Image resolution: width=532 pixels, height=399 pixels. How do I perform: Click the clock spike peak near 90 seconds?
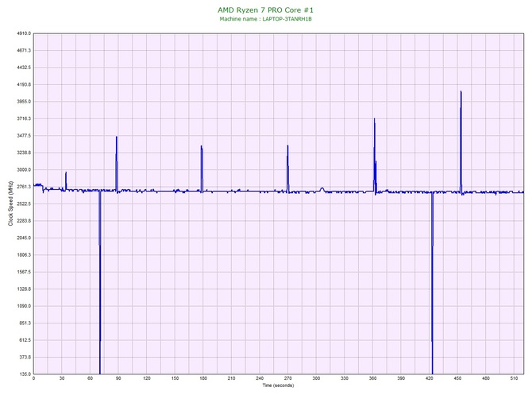point(117,138)
